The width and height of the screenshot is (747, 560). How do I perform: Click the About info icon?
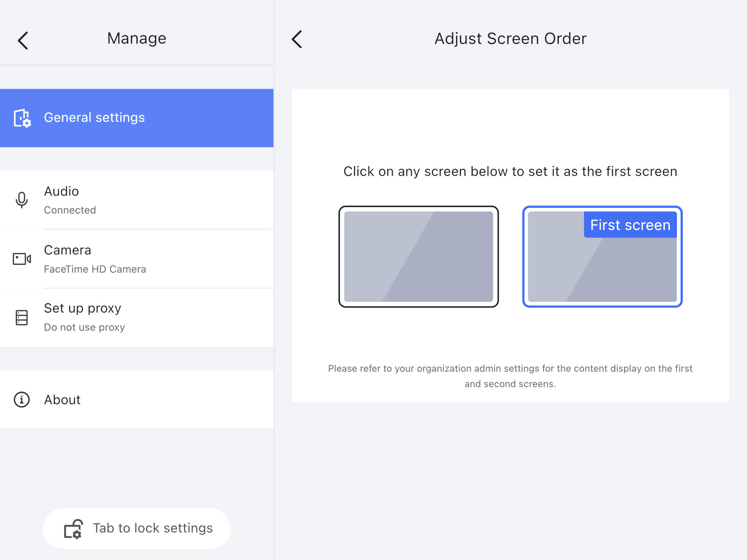tap(21, 400)
